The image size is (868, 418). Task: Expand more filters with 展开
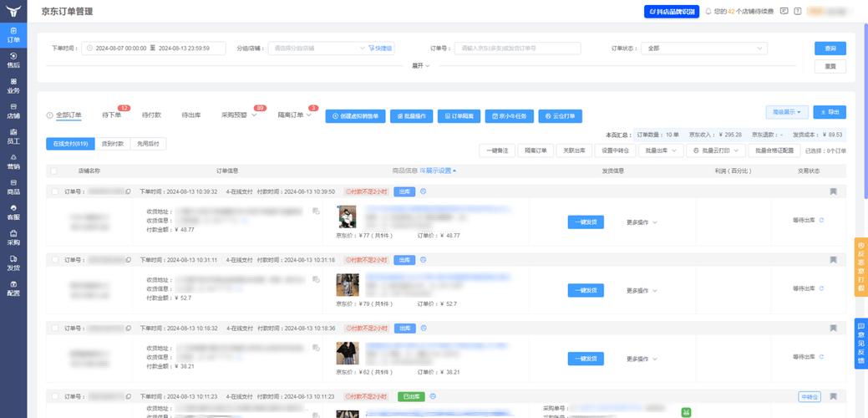420,65
